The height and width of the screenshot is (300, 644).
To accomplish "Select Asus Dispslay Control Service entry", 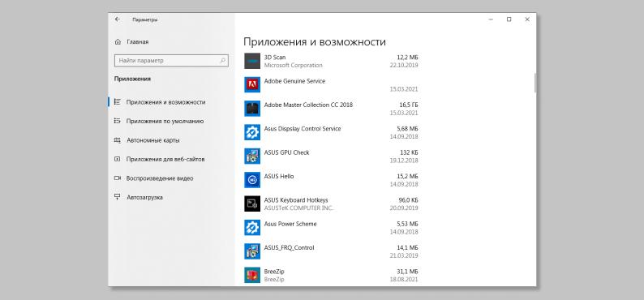I will tap(303, 129).
